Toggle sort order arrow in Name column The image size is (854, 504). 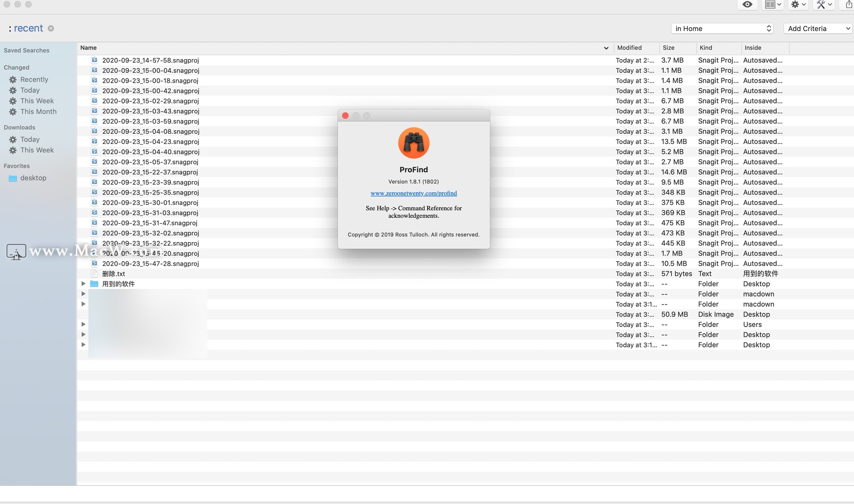tap(606, 48)
